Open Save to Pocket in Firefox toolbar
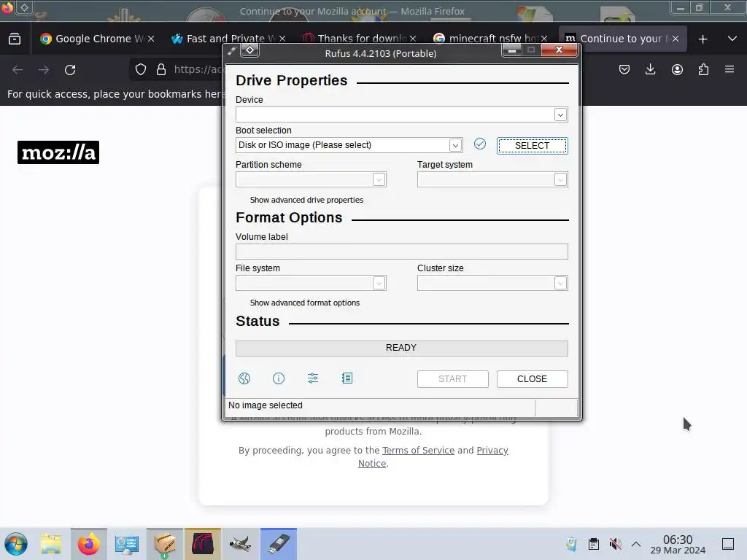Viewport: 747px width, 560px height. pos(624,69)
